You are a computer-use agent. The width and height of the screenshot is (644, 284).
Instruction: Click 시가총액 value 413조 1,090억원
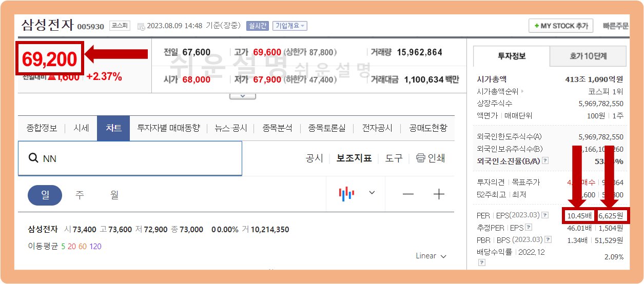[594, 79]
